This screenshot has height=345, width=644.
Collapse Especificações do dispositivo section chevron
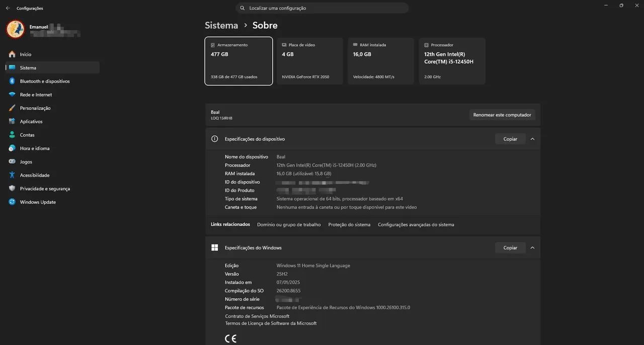click(x=532, y=139)
